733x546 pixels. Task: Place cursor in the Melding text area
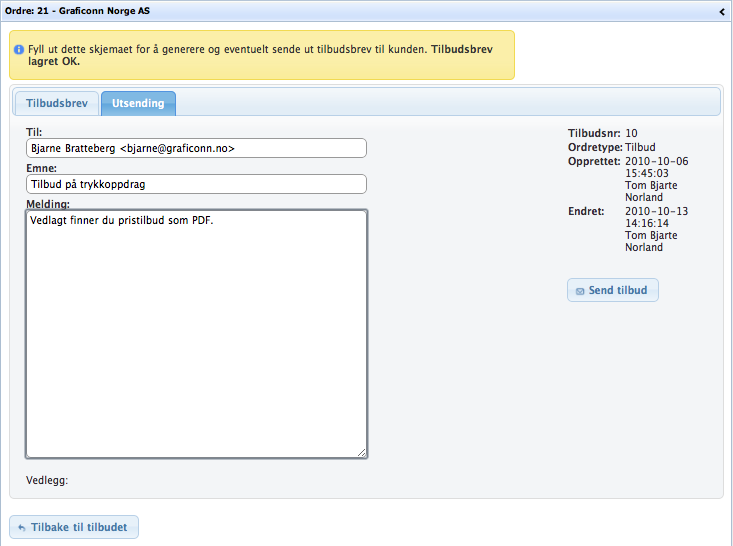click(196, 333)
